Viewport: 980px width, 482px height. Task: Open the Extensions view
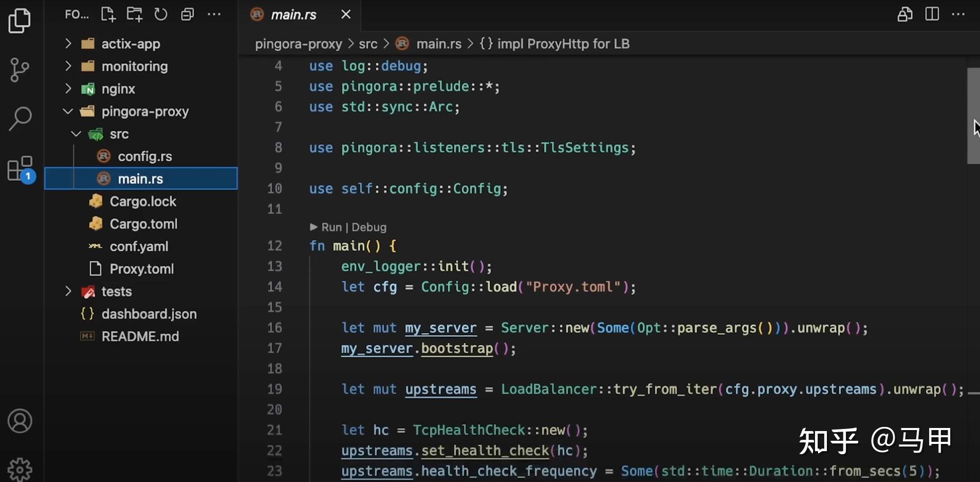pos(20,167)
